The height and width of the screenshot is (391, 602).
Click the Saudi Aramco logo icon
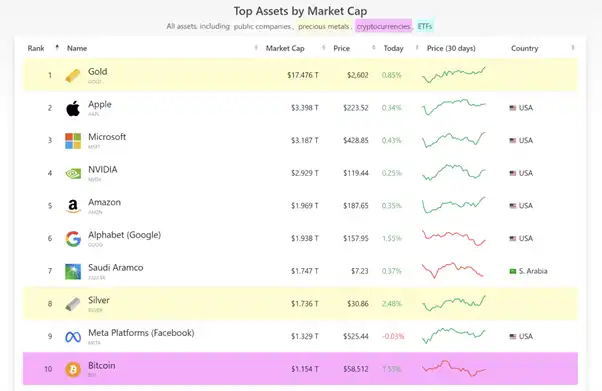73,271
